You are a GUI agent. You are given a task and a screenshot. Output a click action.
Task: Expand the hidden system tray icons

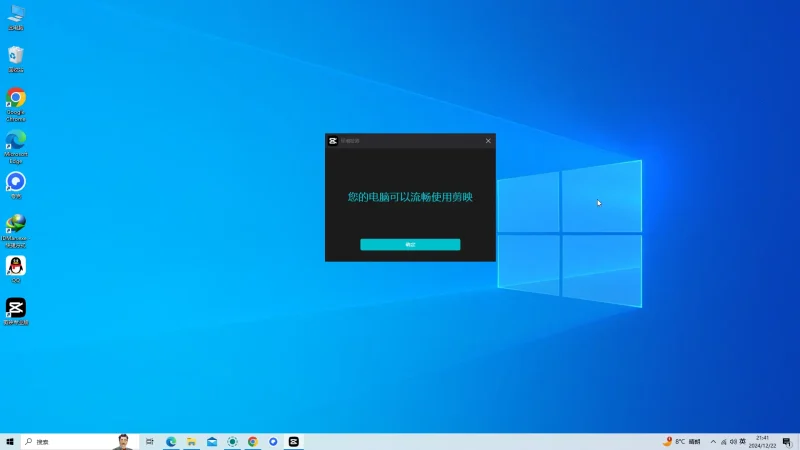tap(713, 441)
